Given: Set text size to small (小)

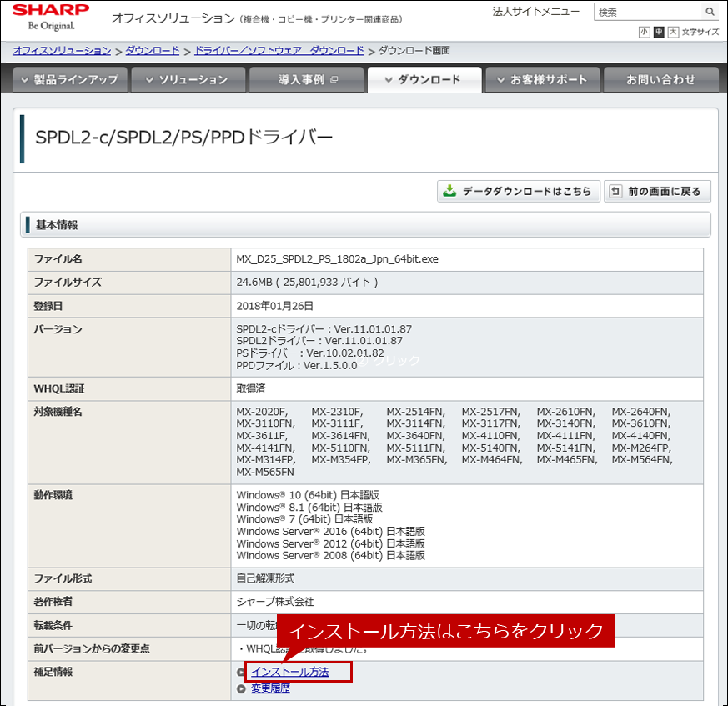Looking at the screenshot, I should point(645,33).
